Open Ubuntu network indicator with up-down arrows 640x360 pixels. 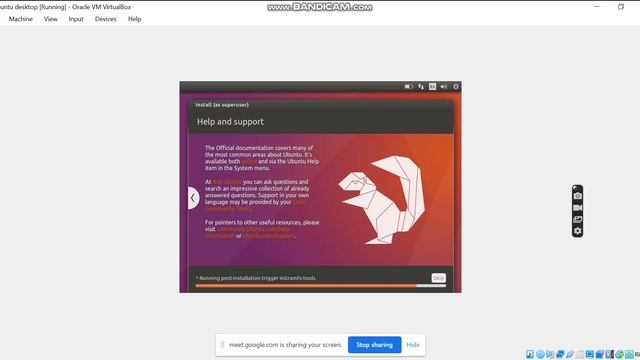[421, 87]
